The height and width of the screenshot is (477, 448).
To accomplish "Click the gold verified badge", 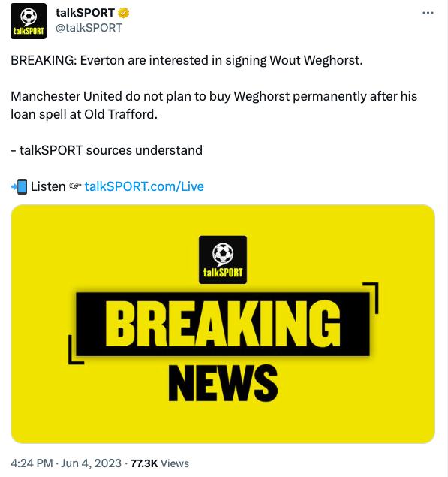I will pos(123,13).
